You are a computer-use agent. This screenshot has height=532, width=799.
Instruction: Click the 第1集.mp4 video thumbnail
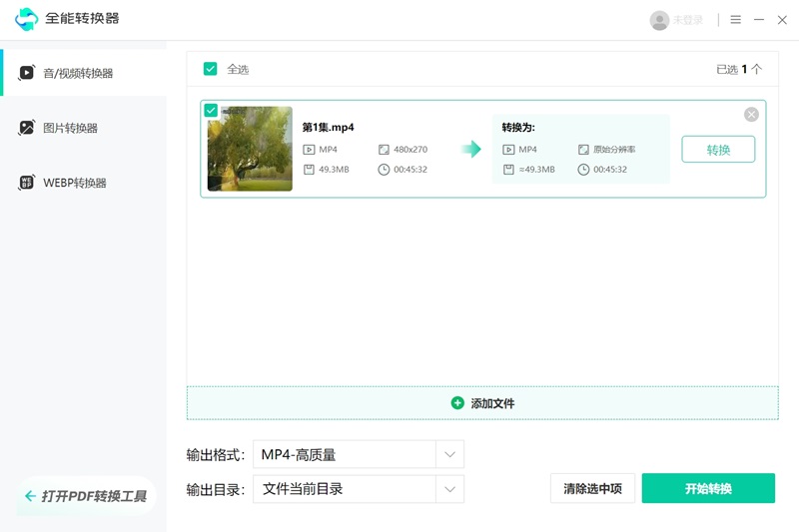pos(250,150)
